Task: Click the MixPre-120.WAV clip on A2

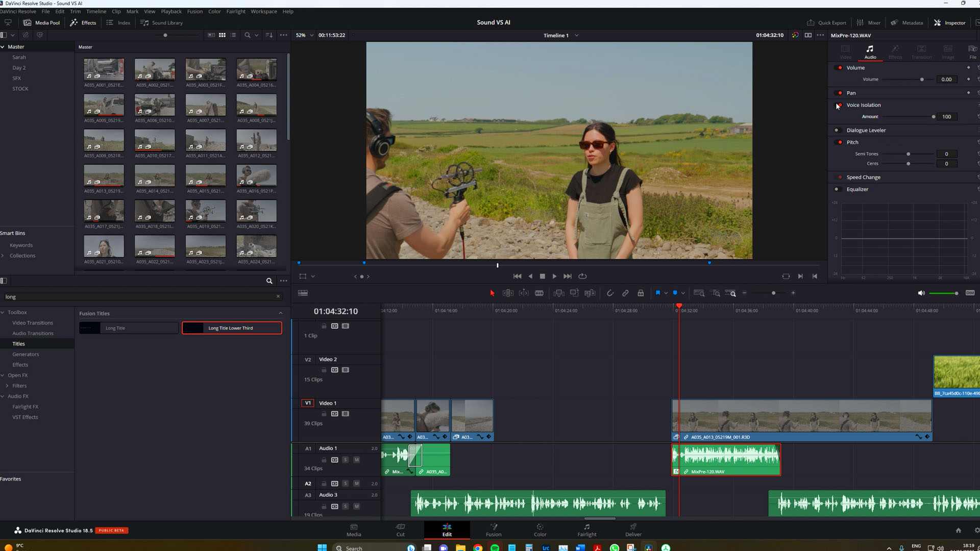Action: 726,471
